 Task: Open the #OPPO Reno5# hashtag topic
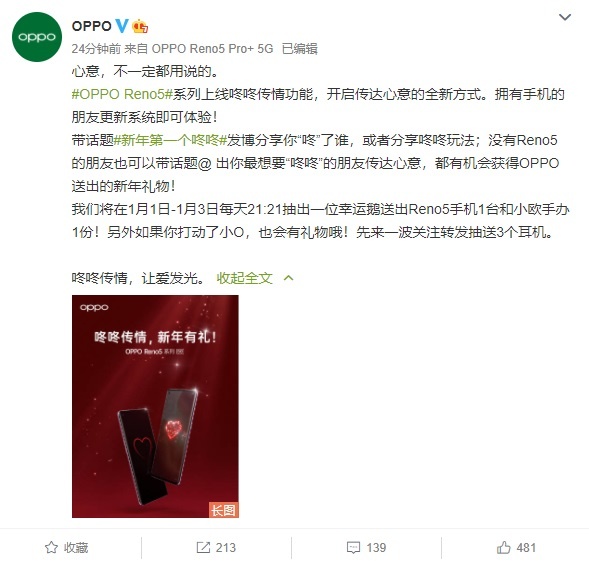tap(122, 94)
